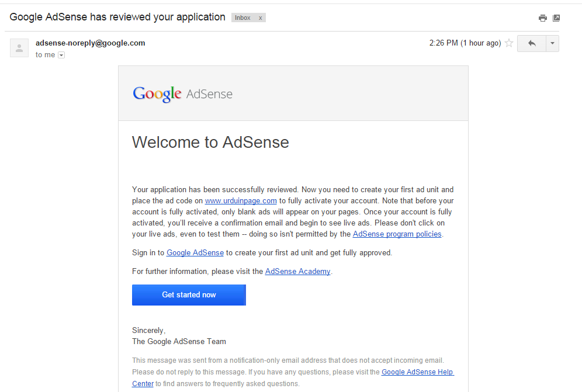Visit the AdSense Academy link
Viewport: 582px width, 392px height.
[298, 272]
